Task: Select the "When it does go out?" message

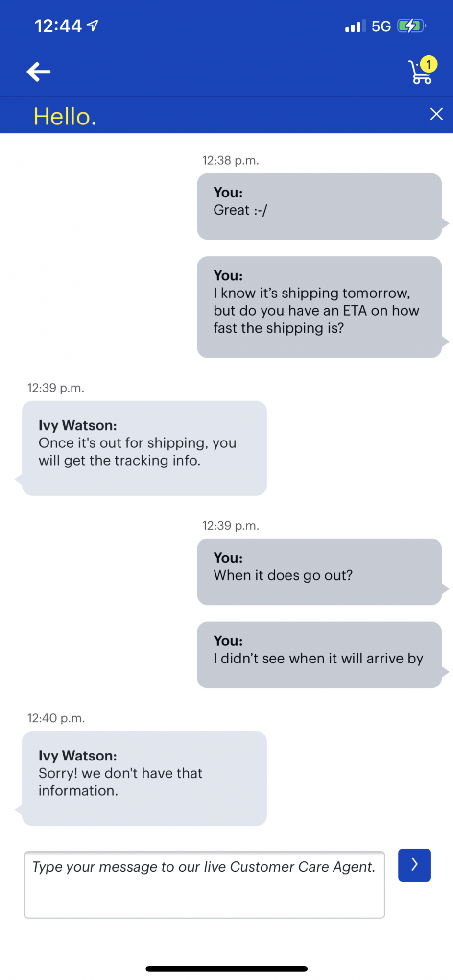Action: click(319, 572)
